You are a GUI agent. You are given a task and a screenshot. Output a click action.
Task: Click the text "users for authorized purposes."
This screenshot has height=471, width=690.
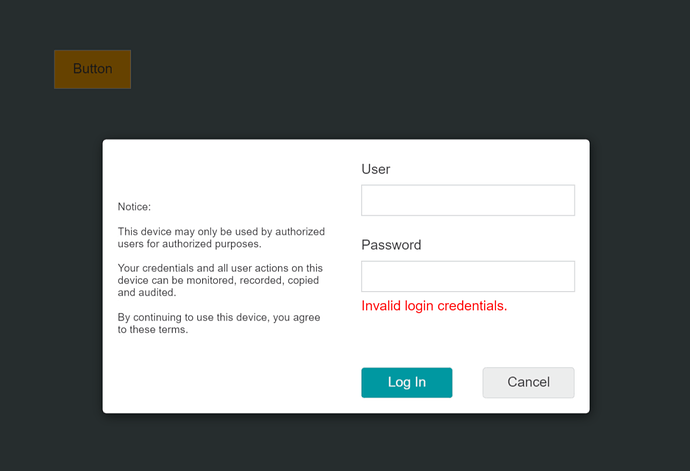click(x=189, y=243)
